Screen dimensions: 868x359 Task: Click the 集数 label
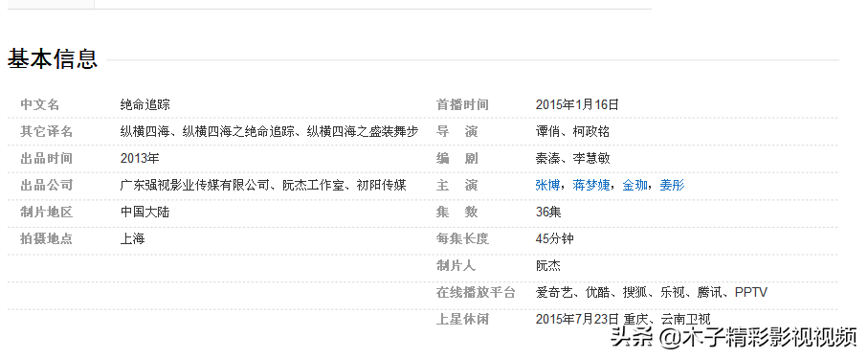coord(456,213)
